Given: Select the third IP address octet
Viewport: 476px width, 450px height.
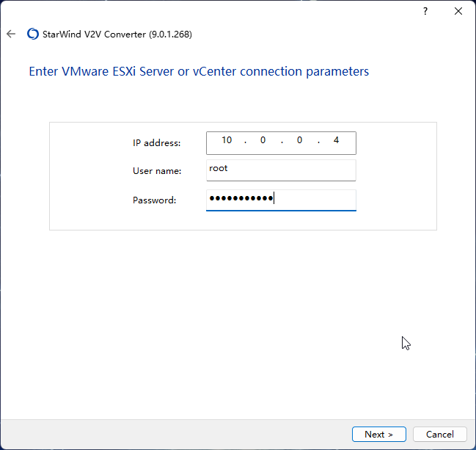Looking at the screenshot, I should tap(300, 140).
